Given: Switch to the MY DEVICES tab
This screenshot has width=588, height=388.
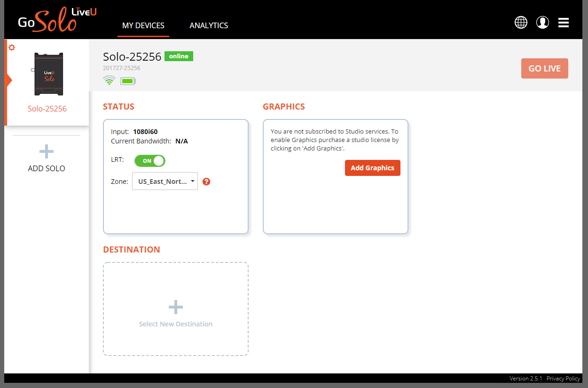Looking at the screenshot, I should [143, 25].
